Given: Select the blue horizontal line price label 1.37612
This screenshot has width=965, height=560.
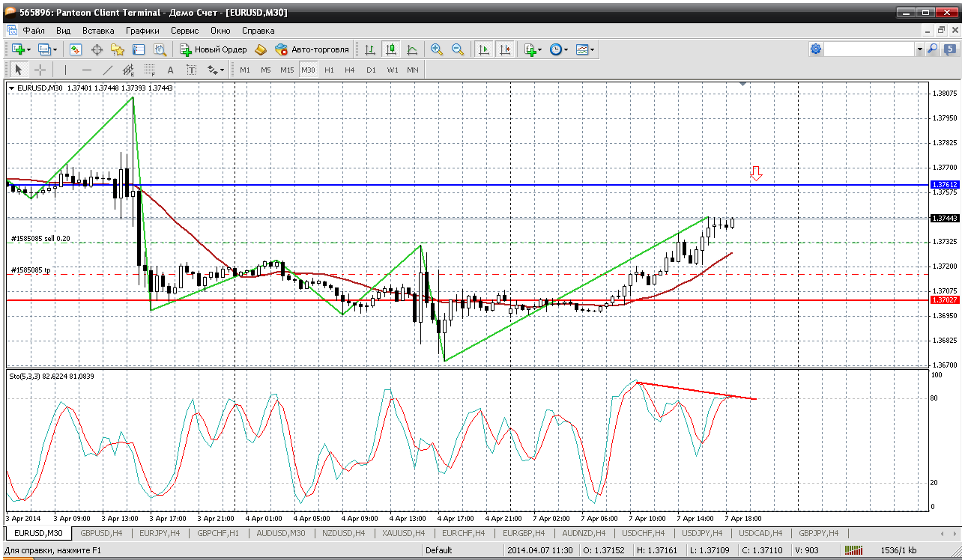Looking at the screenshot, I should 944,184.
